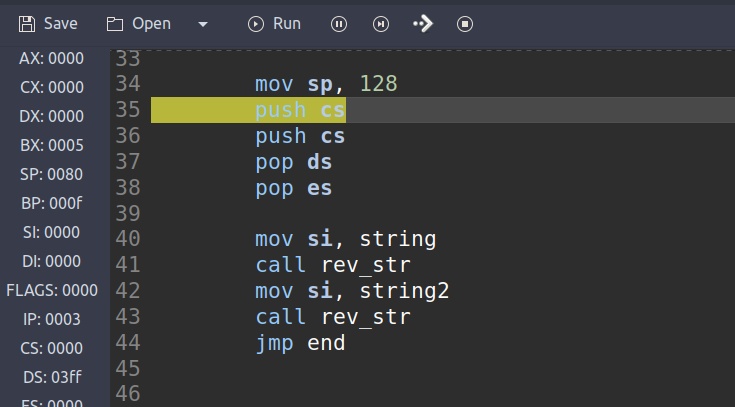Click the IP: 0003 register entry
The height and width of the screenshot is (407, 735).
coord(51,320)
